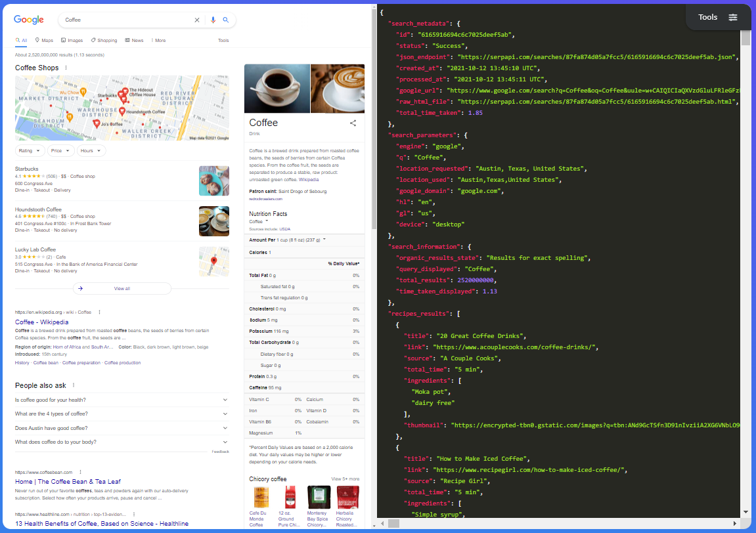Switch to the Shopping search tab
Image resolution: width=756 pixels, height=533 pixels.
coord(104,41)
